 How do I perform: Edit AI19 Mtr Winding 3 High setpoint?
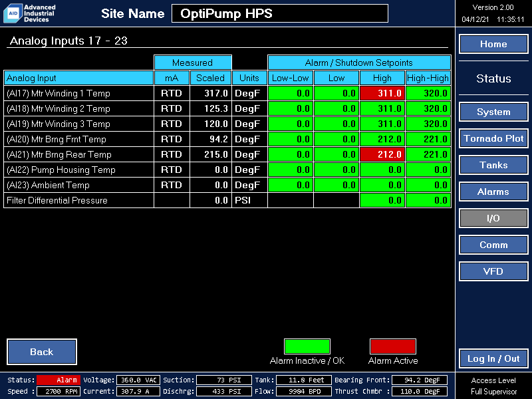coord(382,124)
